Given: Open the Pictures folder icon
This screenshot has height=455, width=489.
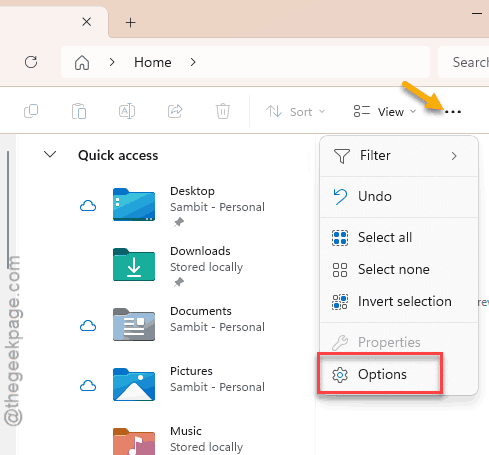Looking at the screenshot, I should pyautogui.click(x=134, y=384).
